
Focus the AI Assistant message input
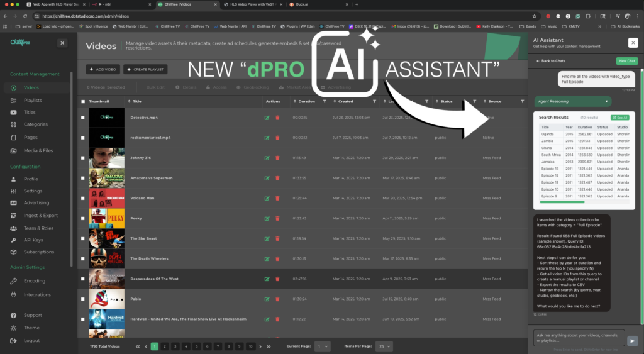click(x=579, y=338)
